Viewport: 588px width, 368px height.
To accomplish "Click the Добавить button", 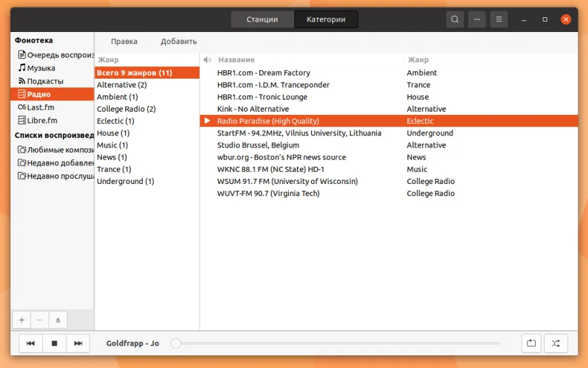I will tap(179, 42).
